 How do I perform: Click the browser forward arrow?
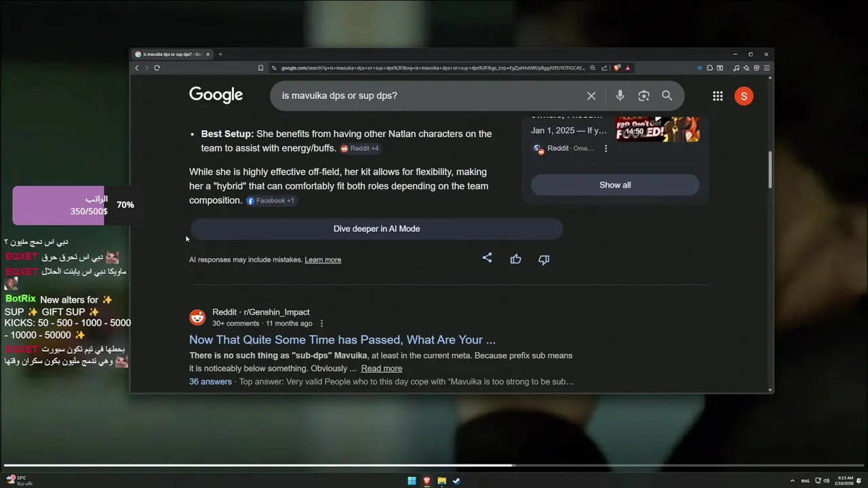point(146,68)
